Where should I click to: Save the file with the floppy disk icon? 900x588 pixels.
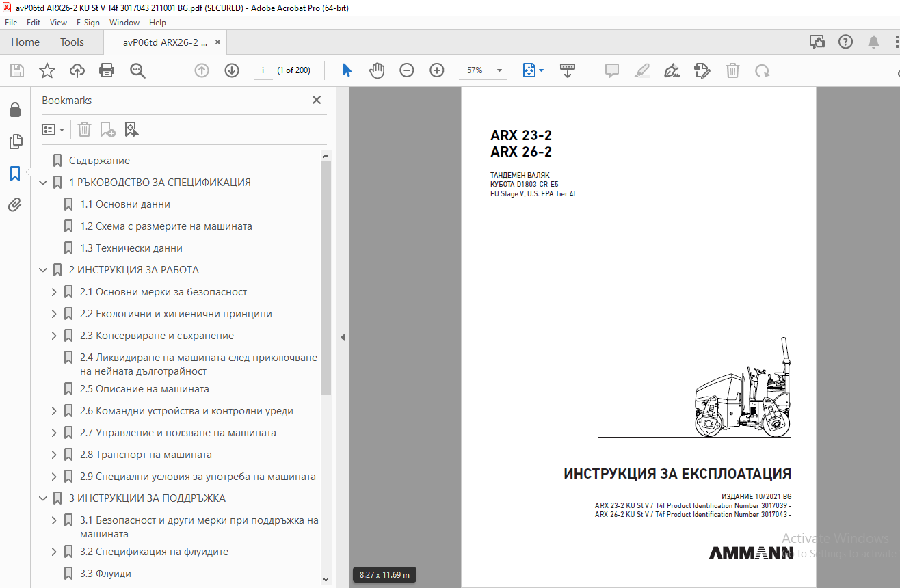click(17, 70)
